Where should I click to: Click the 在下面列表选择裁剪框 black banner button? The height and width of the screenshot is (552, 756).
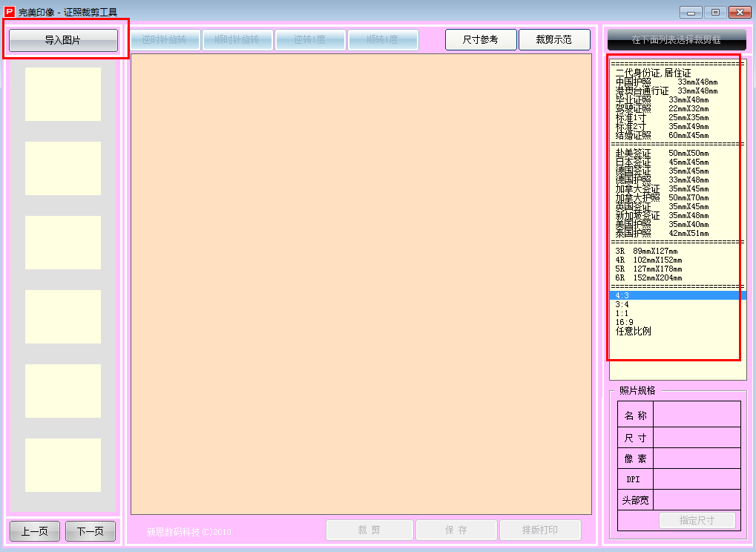tap(677, 39)
